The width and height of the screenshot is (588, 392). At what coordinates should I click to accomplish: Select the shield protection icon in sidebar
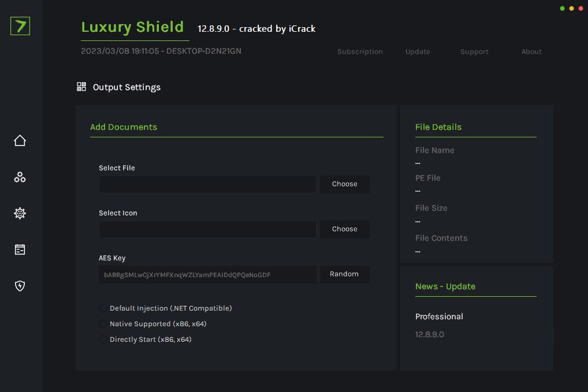click(20, 286)
